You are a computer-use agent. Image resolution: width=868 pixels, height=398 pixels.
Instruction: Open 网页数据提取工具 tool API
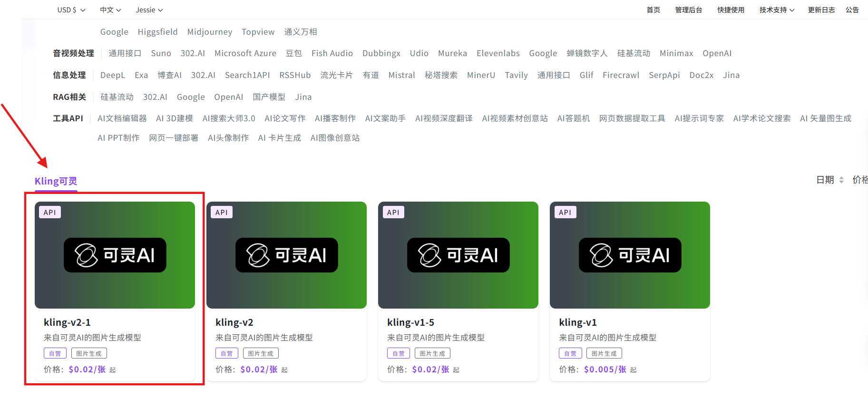pyautogui.click(x=632, y=118)
